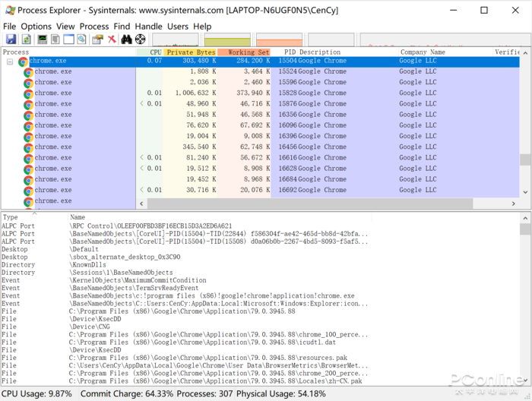Click the Properties toolbar icon
This screenshot has width=532, height=401.
[x=98, y=39]
